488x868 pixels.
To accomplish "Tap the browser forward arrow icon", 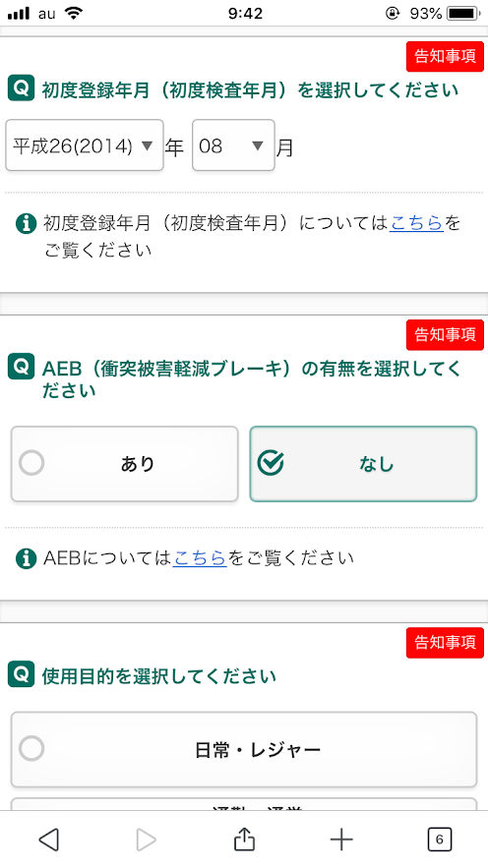I will coord(146,839).
